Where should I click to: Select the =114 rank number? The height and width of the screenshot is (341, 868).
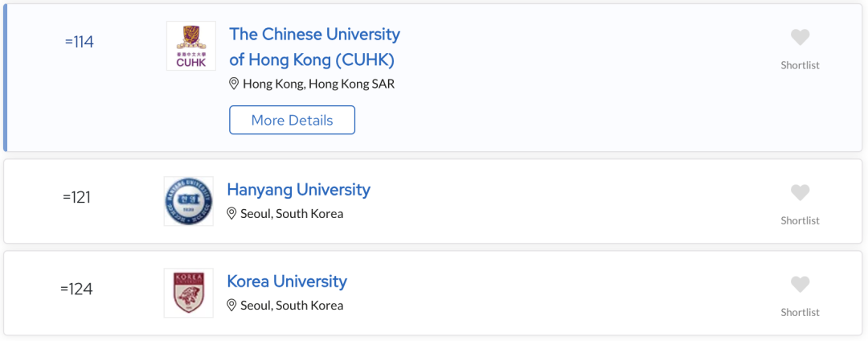coord(79,42)
